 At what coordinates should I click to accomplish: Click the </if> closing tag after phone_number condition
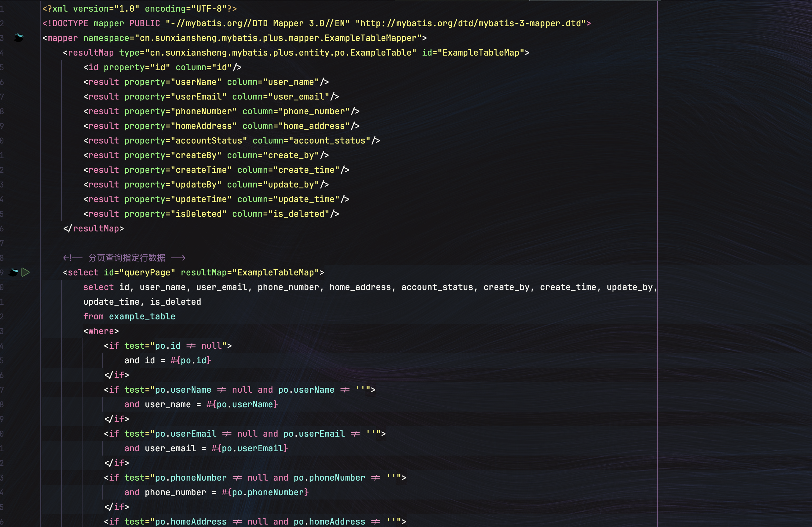[117, 507]
